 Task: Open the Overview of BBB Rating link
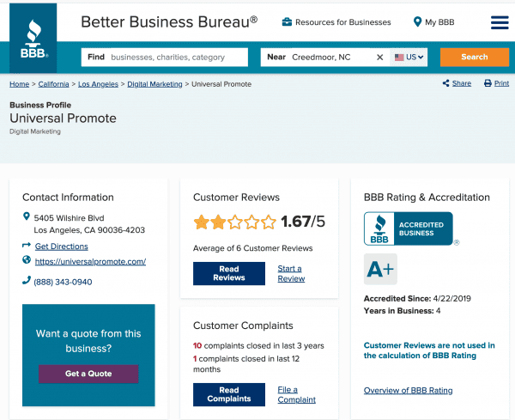408,391
